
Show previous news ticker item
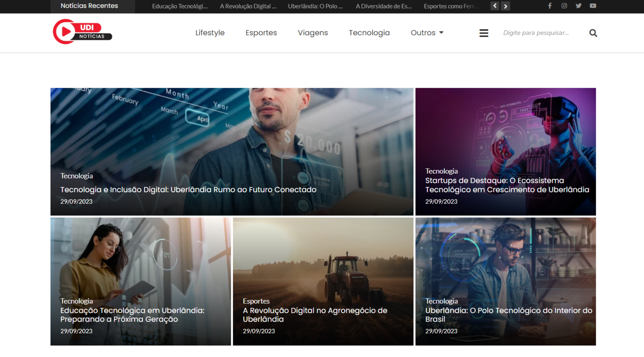[x=495, y=6]
